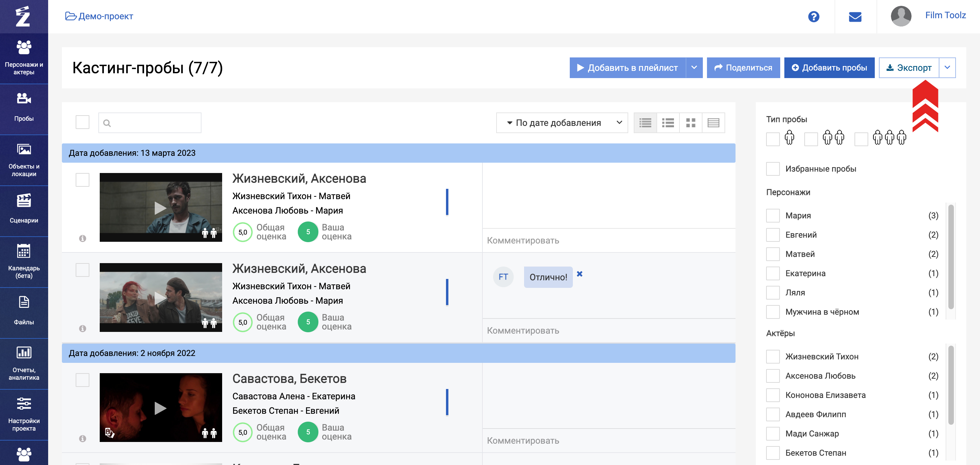This screenshot has height=465, width=980.
Task: Expand the Экспорт dropdown arrow
Action: coord(947,68)
